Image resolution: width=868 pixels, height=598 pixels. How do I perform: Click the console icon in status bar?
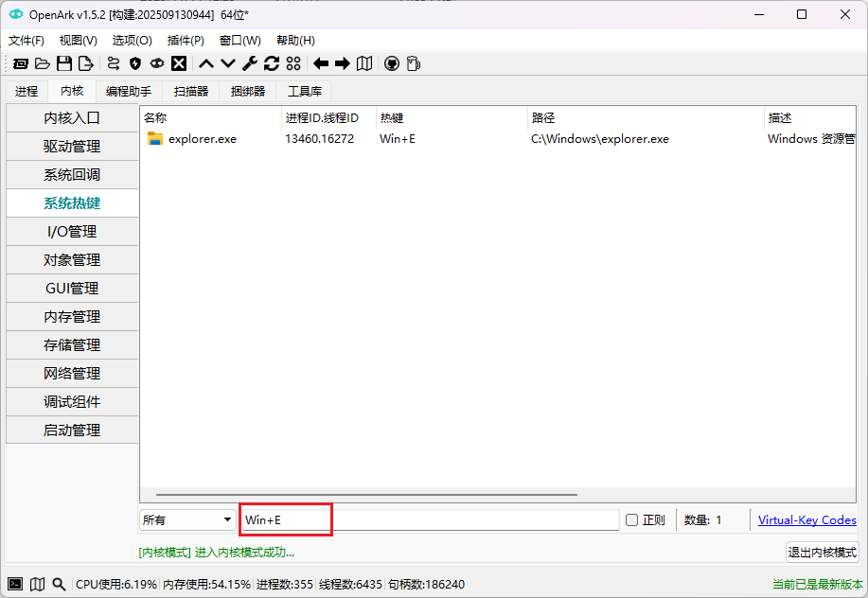coord(15,584)
